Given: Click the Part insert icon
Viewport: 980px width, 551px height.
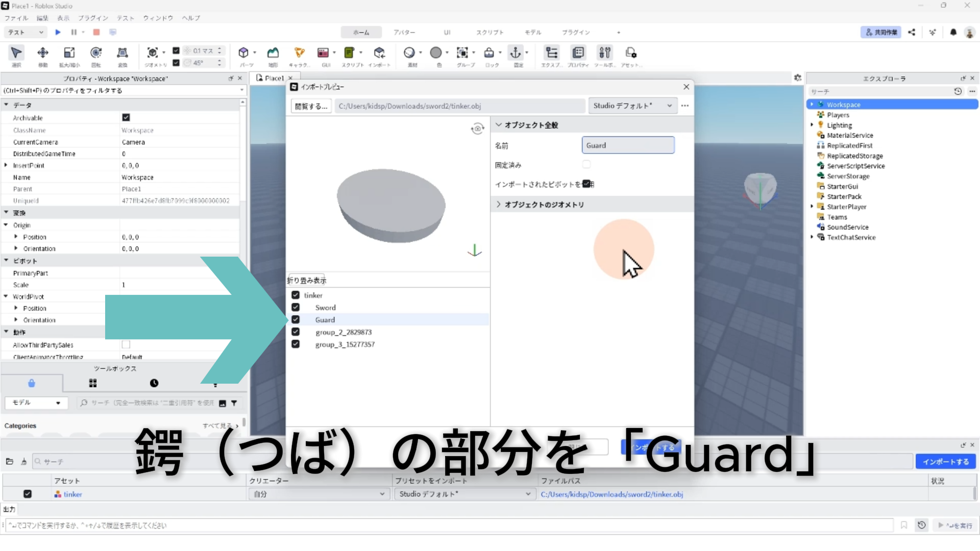Looking at the screenshot, I should click(243, 53).
